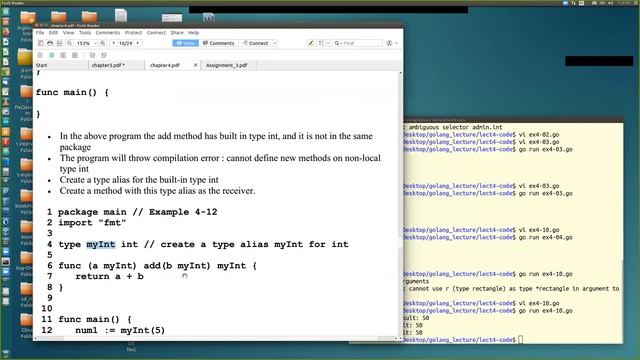Viewport: 640px width, 360px height.
Task: Click the network indicator in top panel
Action: pyautogui.click(x=573, y=3)
